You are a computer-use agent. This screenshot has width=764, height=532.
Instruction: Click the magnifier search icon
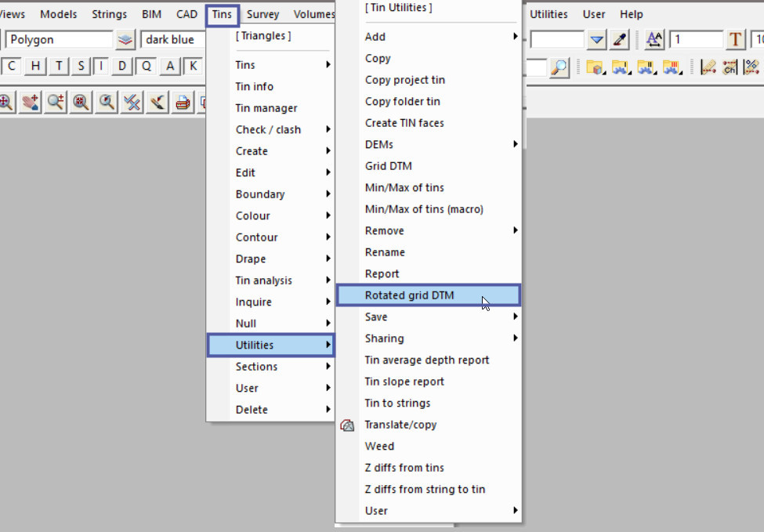click(x=559, y=67)
